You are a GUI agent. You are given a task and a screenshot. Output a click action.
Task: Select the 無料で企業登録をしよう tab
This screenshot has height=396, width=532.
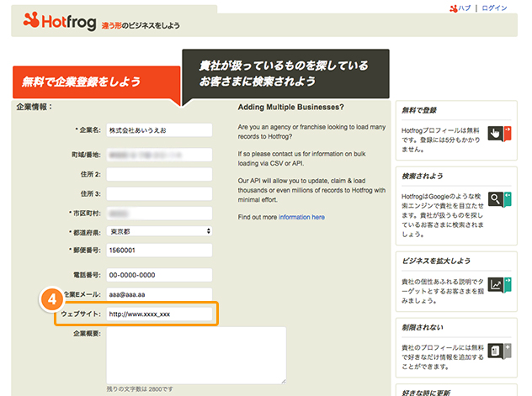tap(96, 82)
